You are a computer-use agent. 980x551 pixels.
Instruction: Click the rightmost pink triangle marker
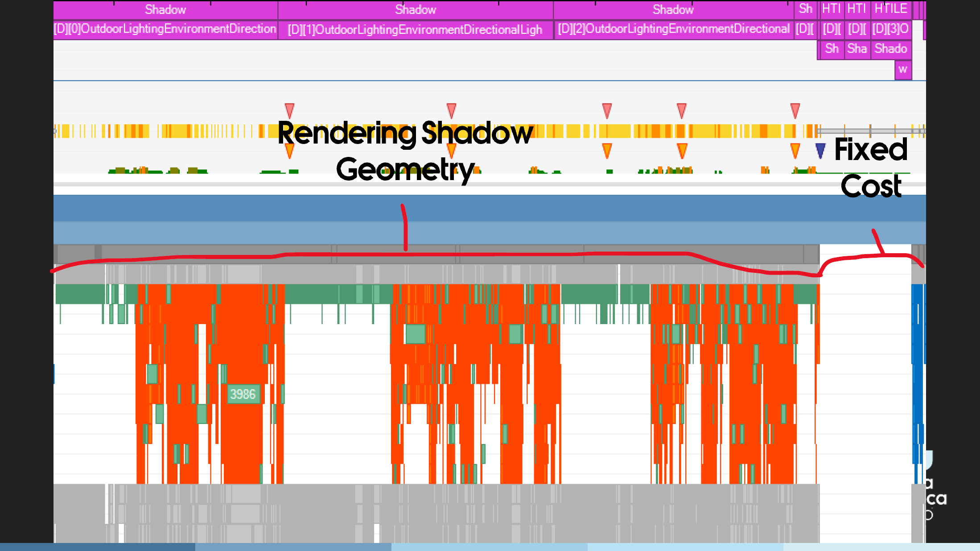[x=795, y=110]
